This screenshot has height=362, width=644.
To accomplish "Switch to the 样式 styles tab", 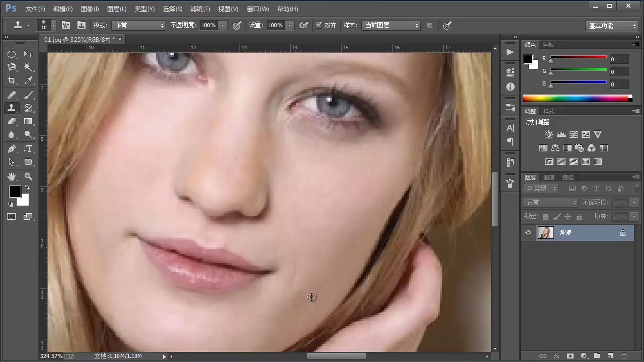I will pyautogui.click(x=549, y=111).
